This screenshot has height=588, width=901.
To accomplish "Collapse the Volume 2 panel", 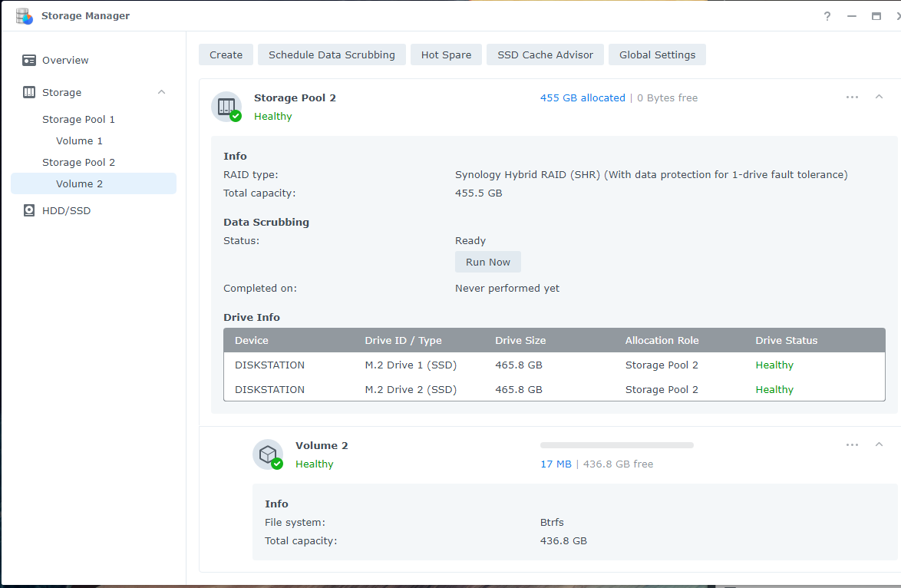I will point(880,445).
